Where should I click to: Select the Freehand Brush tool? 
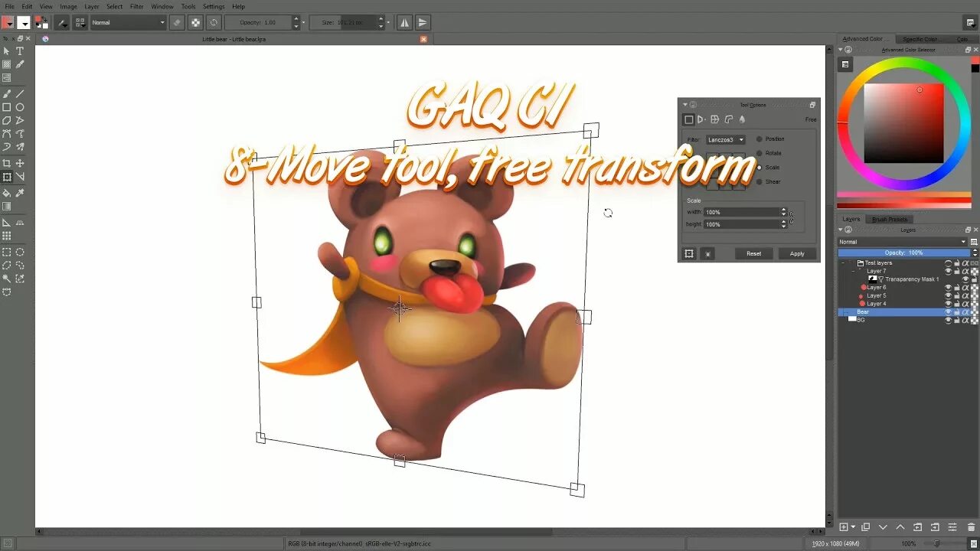(x=7, y=93)
